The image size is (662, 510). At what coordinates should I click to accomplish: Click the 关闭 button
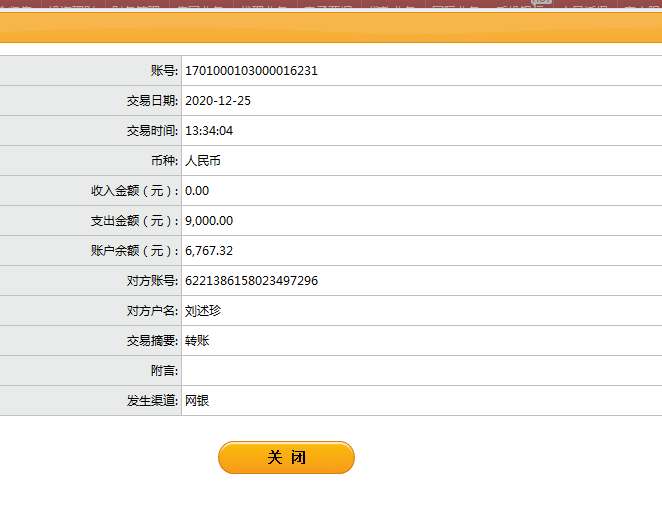(x=286, y=457)
